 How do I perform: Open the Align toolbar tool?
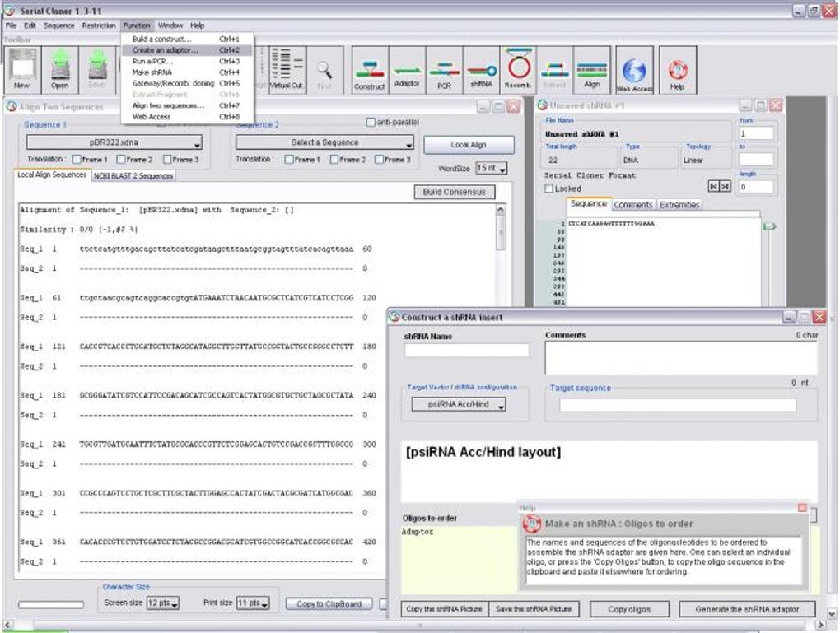(592, 70)
